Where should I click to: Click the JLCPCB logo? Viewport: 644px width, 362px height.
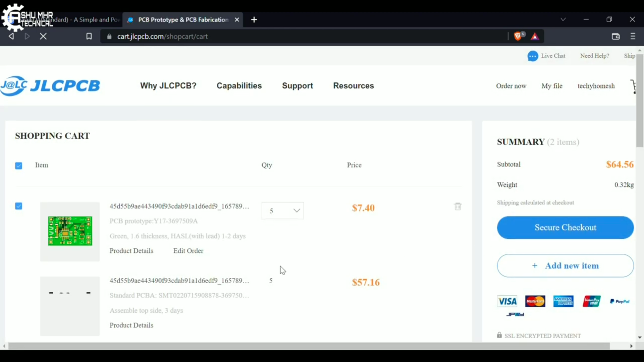50,86
